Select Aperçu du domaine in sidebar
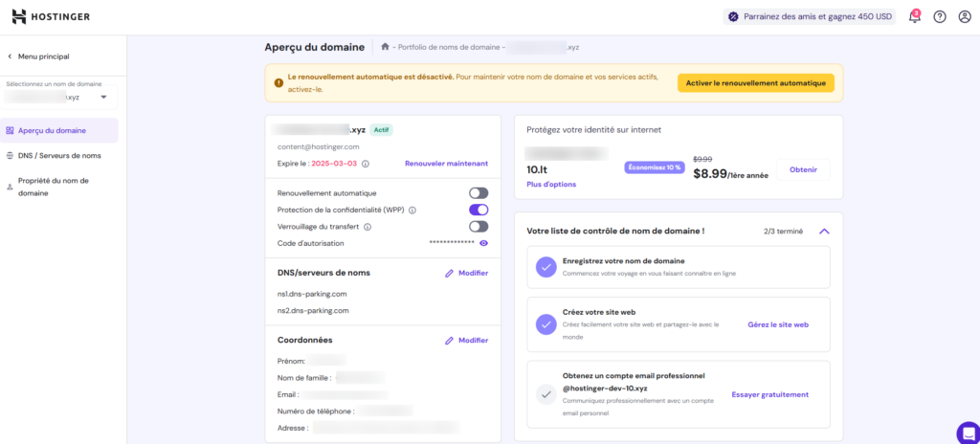Screen dimensions: 980x444 [59, 131]
